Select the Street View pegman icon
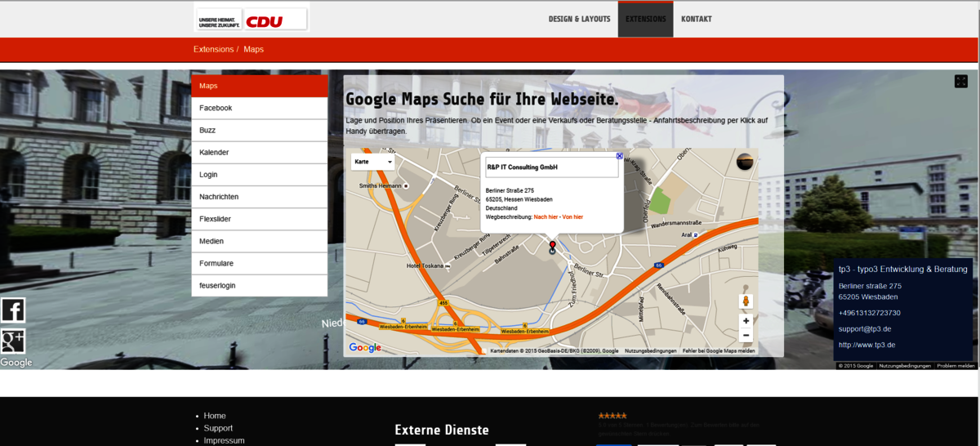 (x=745, y=301)
